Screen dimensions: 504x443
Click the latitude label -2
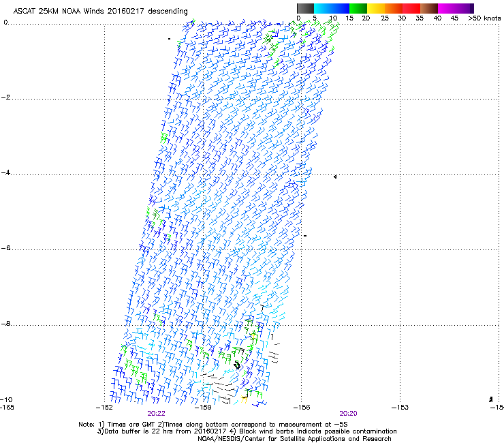coord(5,97)
